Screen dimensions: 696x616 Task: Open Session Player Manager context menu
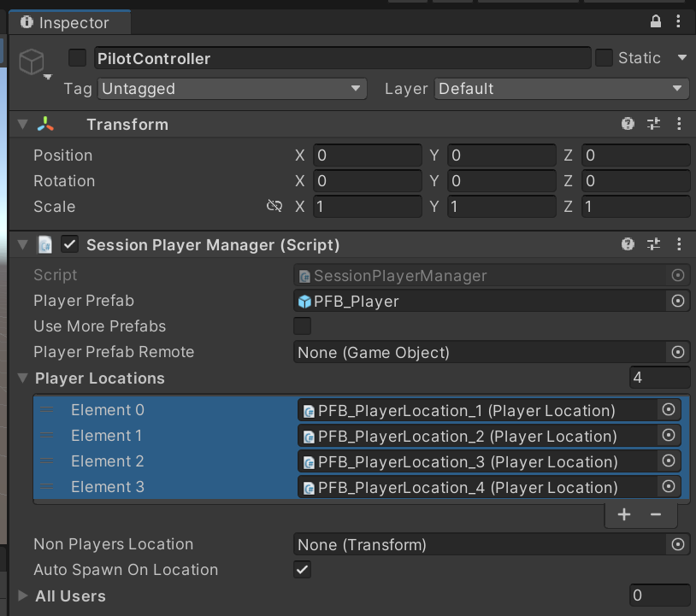pos(680,244)
